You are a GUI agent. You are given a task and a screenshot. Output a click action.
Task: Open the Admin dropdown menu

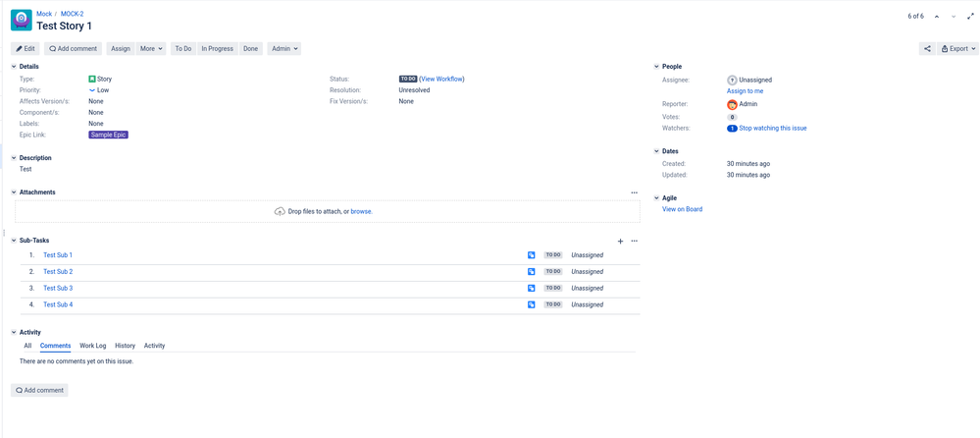[284, 49]
